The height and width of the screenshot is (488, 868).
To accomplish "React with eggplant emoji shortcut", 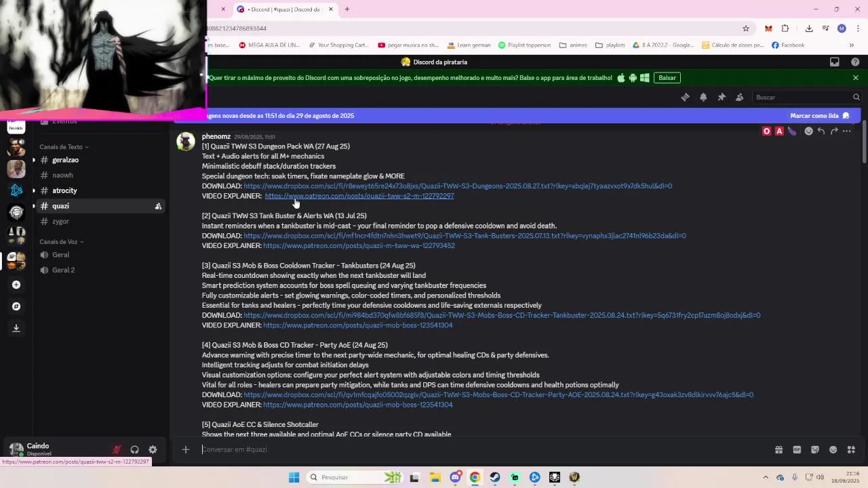I will (791, 131).
